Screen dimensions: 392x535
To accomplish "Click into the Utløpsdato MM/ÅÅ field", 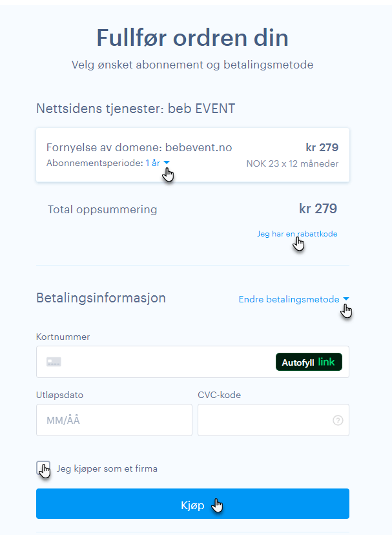I will [x=114, y=420].
